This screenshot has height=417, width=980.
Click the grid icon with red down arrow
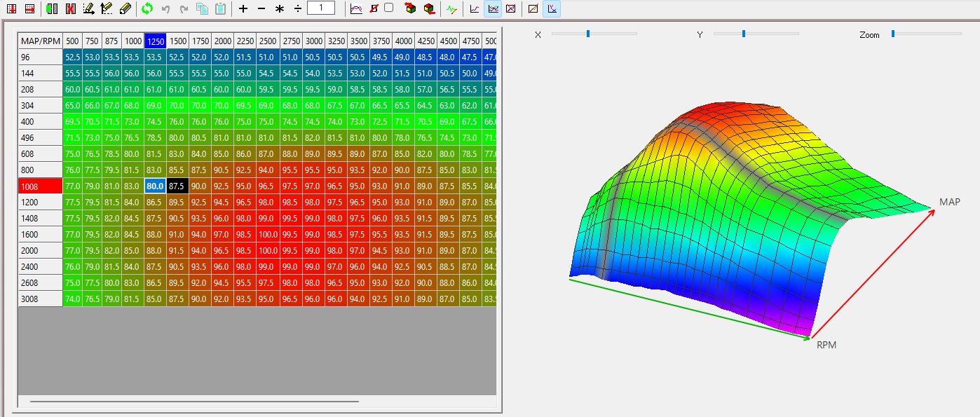click(x=12, y=9)
